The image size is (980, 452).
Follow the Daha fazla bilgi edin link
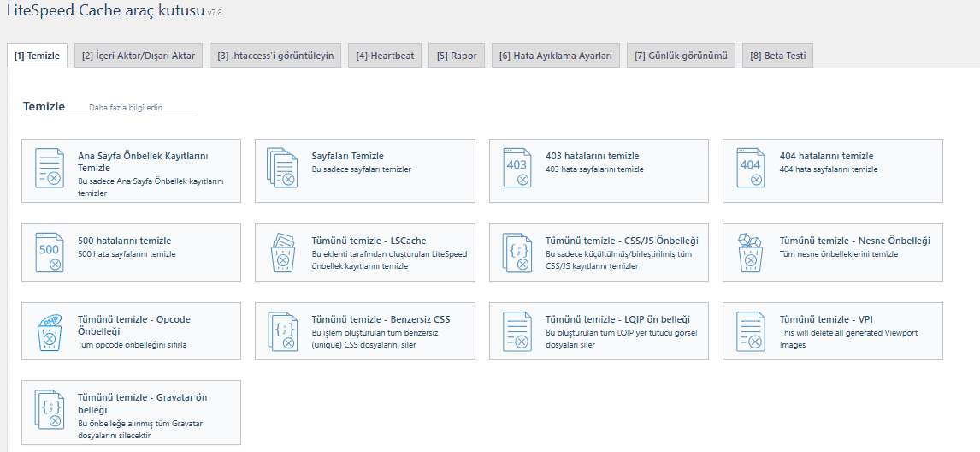tap(126, 108)
